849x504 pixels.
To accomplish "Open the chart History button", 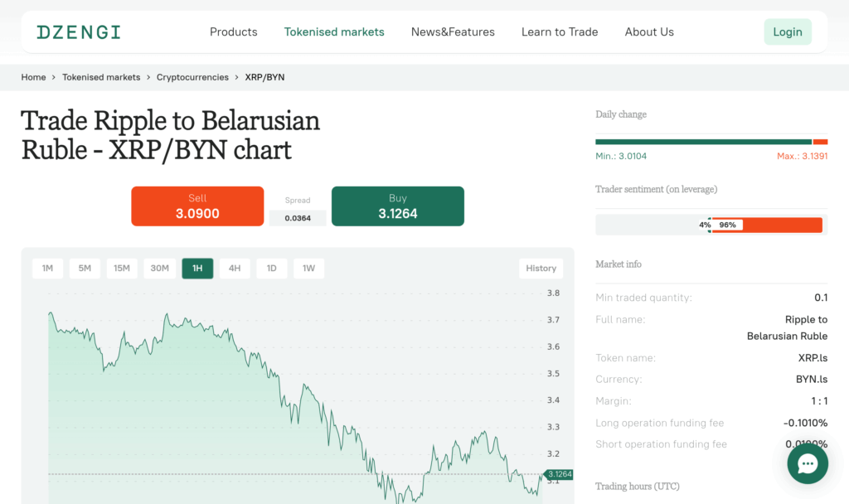I will 541,269.
